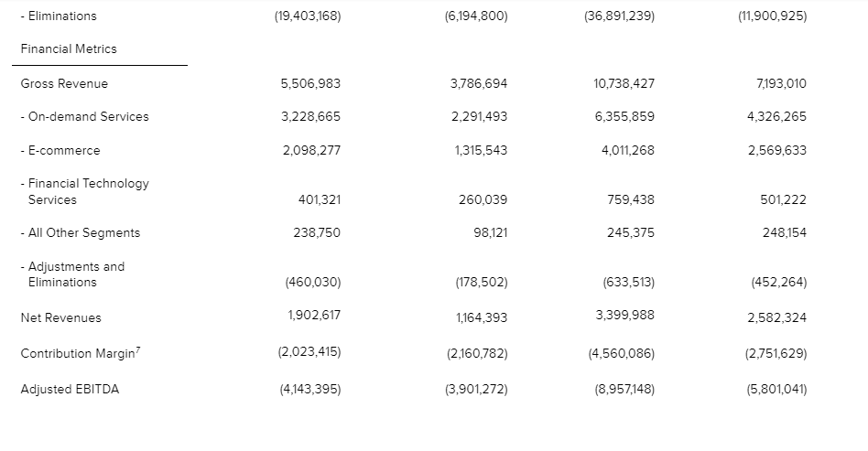Select E-commerce value 1,315,543
Image resolution: width=868 pixels, height=451 pixels.
click(x=481, y=151)
